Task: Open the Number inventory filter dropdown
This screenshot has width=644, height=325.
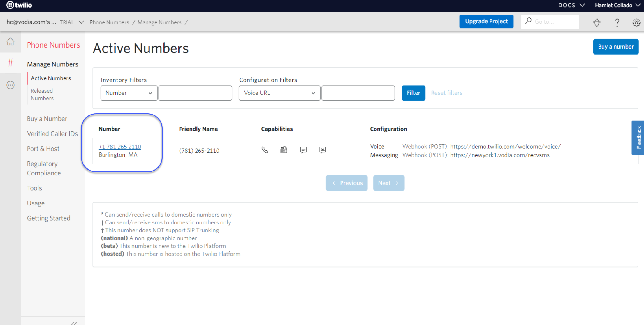Action: (129, 93)
